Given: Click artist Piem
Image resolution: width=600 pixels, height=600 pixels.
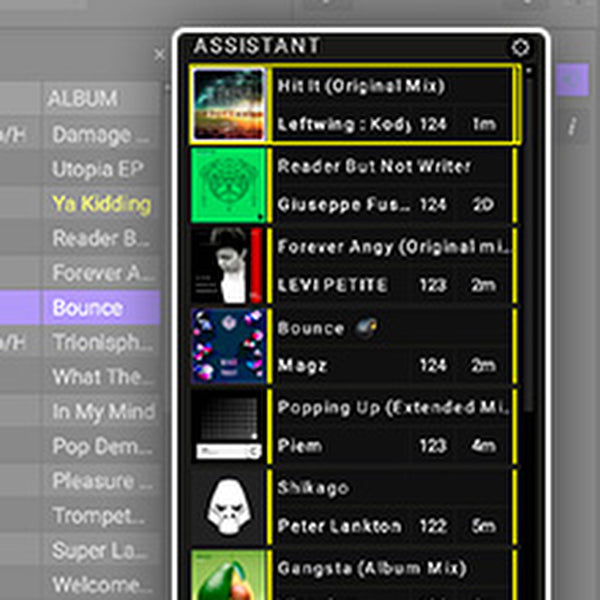Looking at the screenshot, I should [x=300, y=446].
